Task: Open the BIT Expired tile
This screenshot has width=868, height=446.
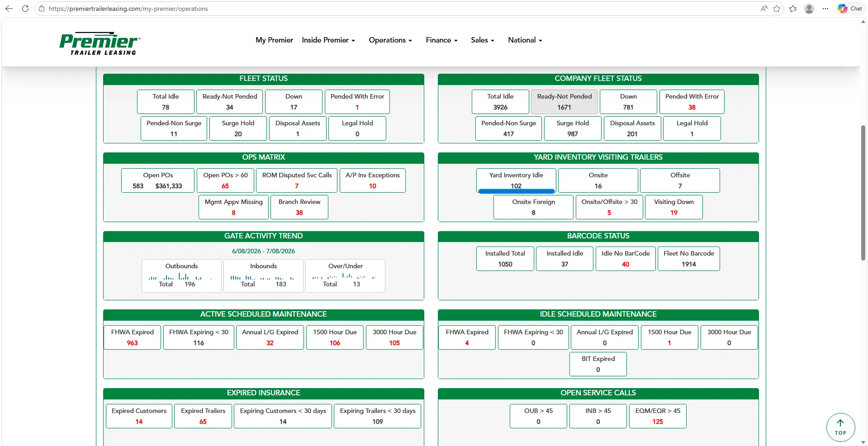Action: tap(598, 364)
